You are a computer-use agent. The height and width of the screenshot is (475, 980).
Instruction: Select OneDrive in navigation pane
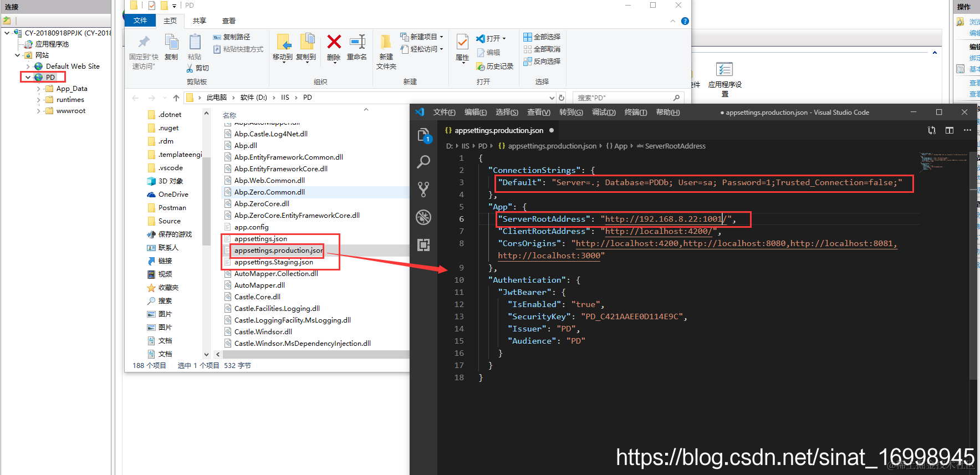(173, 195)
